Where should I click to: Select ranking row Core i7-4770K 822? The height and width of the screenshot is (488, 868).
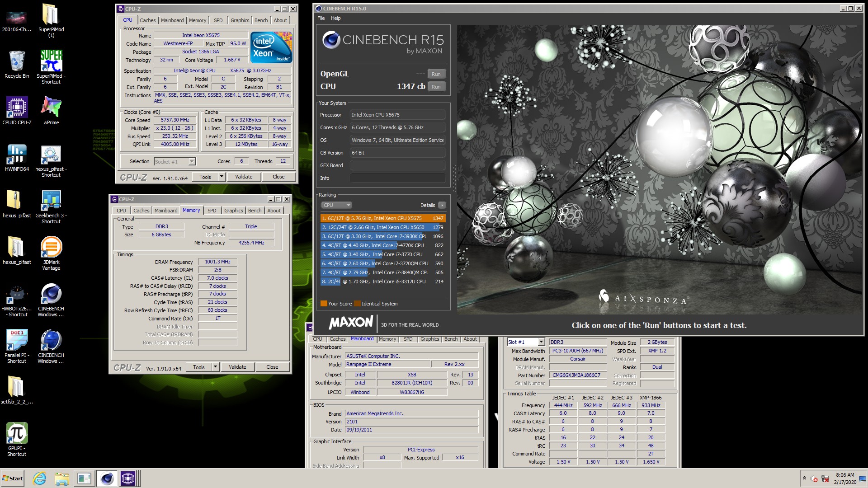click(x=383, y=245)
